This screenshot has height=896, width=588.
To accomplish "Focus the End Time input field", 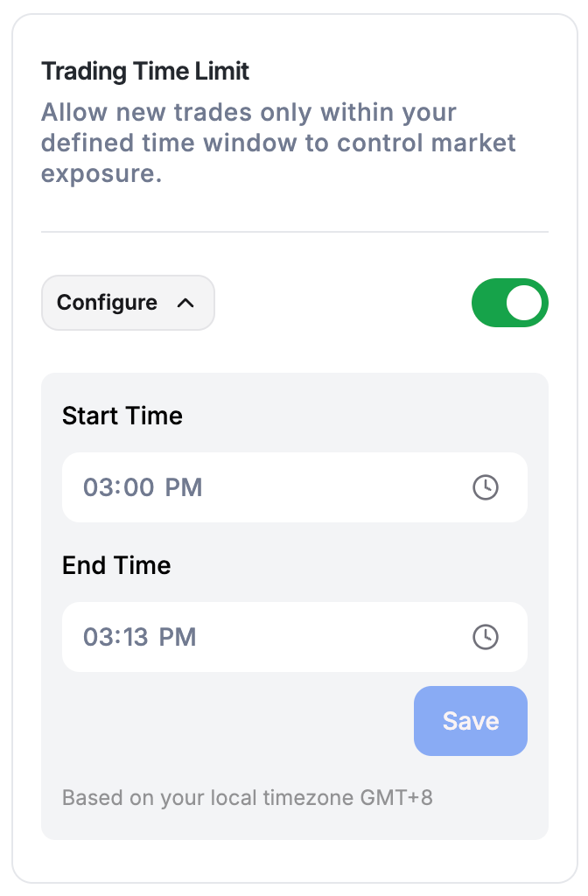I will (294, 637).
